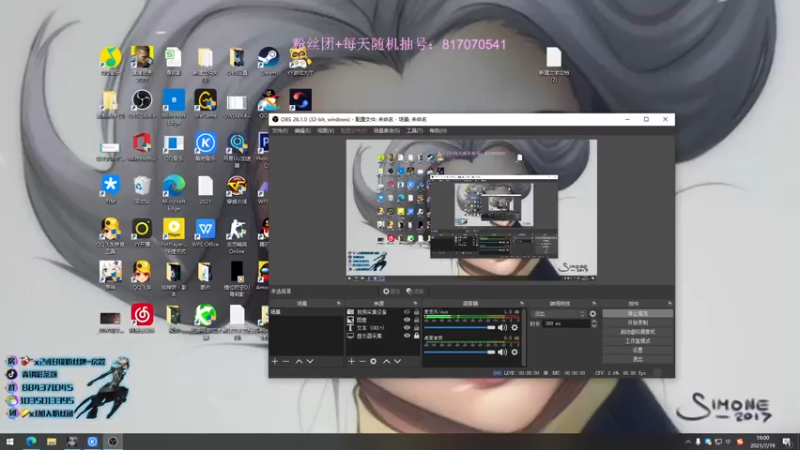This screenshot has height=450, width=800.
Task: Adjust transition duration 300 ms spinner arrows
Action: [594, 323]
